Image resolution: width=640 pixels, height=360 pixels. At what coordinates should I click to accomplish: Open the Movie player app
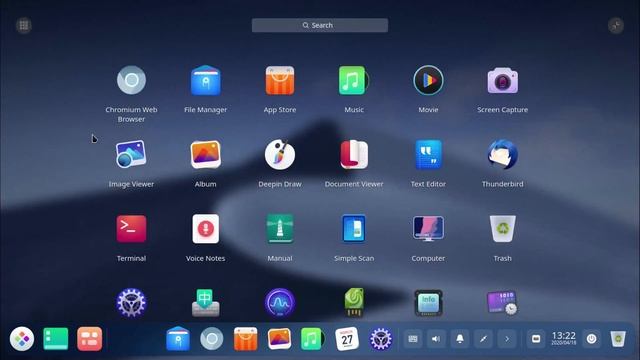coord(428,80)
